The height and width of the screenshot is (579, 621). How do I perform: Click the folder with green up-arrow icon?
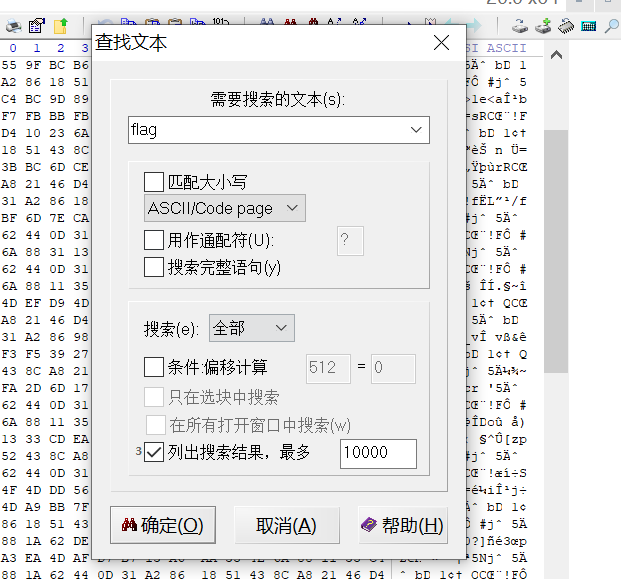pos(61,26)
